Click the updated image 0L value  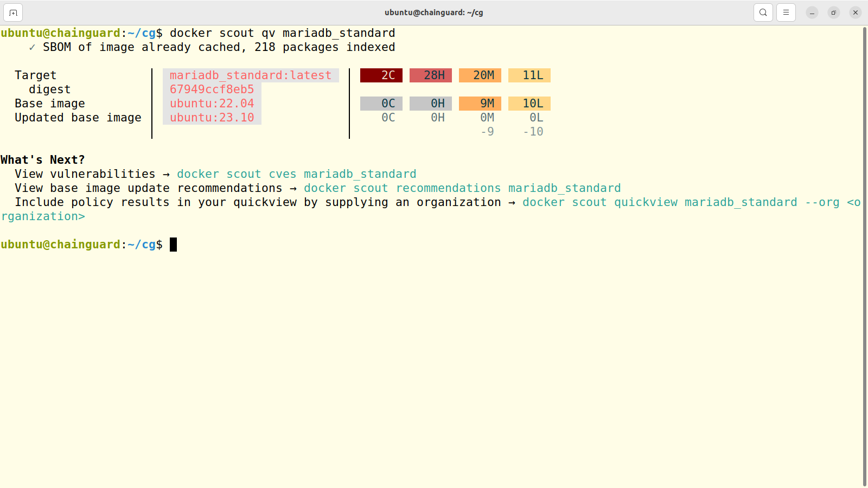537,118
